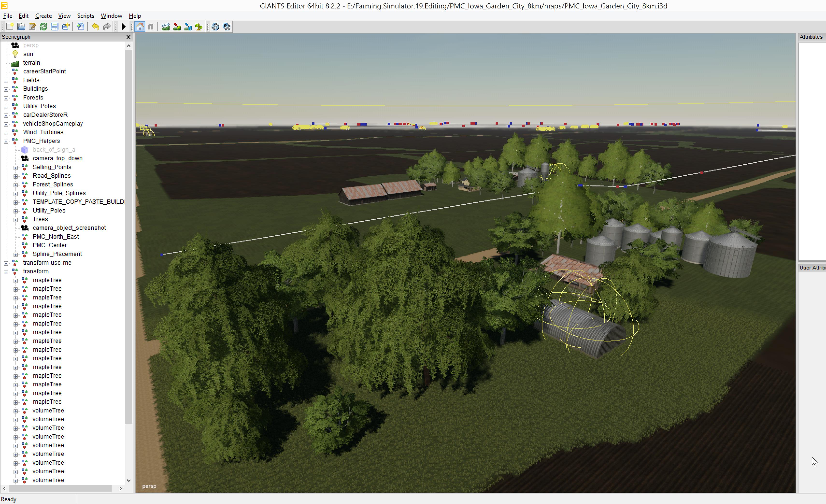Click the Scenegraph horizontal scroll left arrow

[4, 489]
